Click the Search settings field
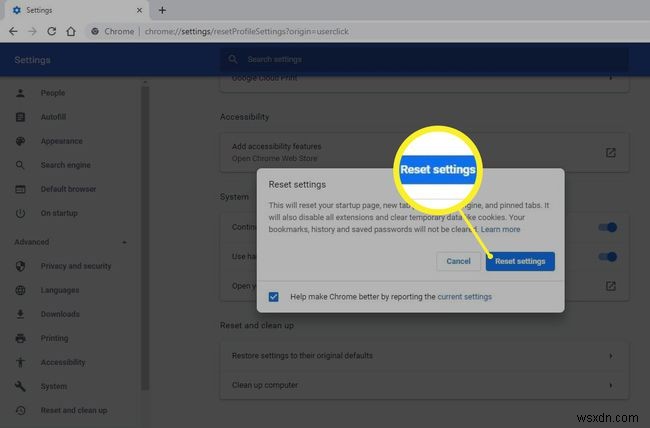650x428 pixels. click(x=424, y=60)
